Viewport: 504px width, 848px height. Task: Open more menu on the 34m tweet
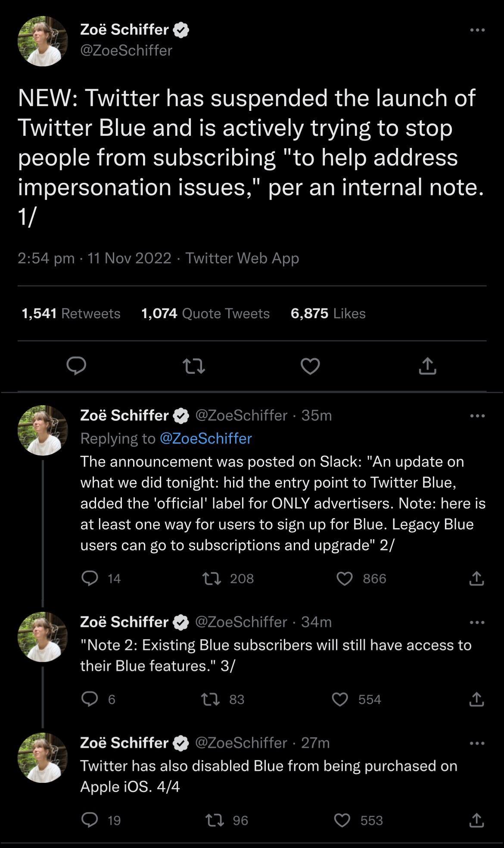pyautogui.click(x=477, y=622)
